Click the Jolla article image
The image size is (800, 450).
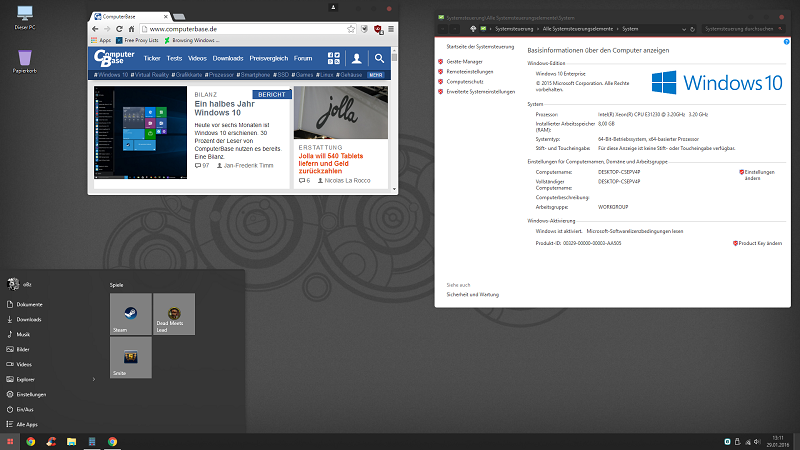point(341,112)
